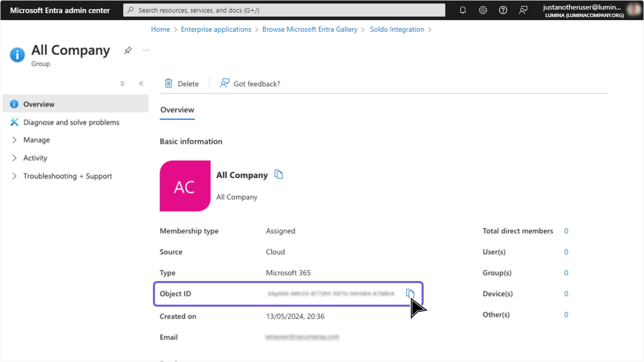Go to Home breadcrumb
Image resolution: width=644 pixels, height=362 pixels.
point(160,29)
